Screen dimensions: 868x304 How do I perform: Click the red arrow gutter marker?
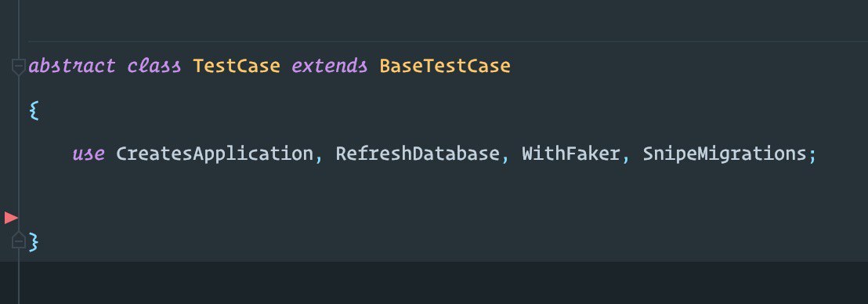tap(11, 218)
